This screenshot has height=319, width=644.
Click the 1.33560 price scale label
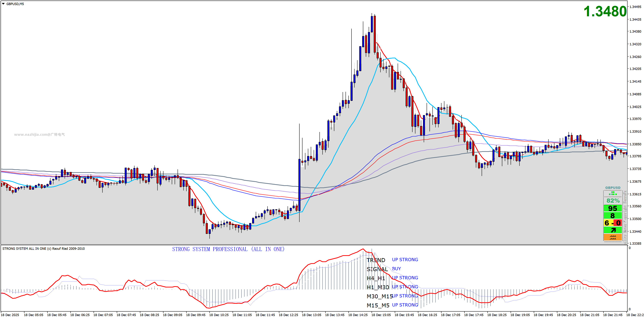pyautogui.click(x=635, y=206)
